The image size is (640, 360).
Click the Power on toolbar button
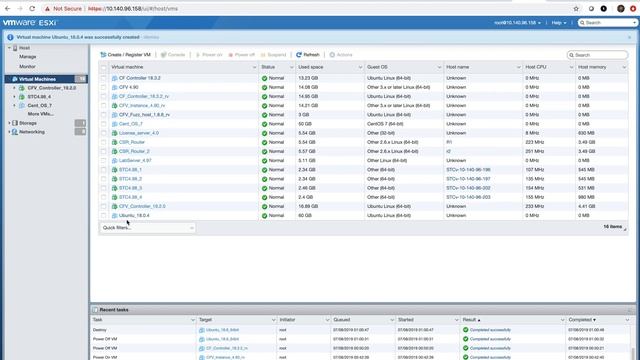[209, 55]
